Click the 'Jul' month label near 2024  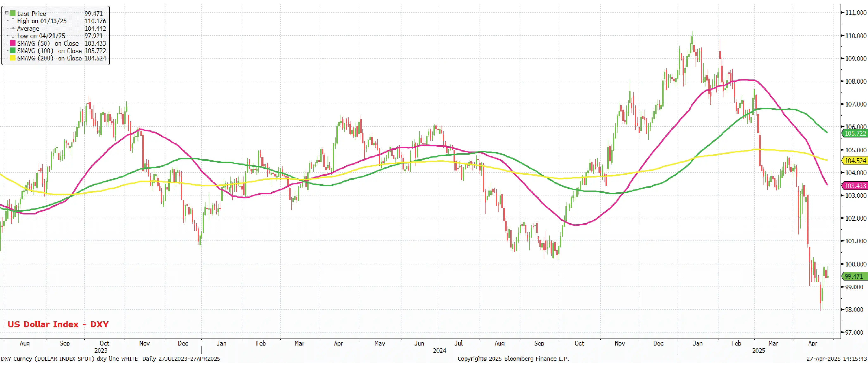pos(459,343)
